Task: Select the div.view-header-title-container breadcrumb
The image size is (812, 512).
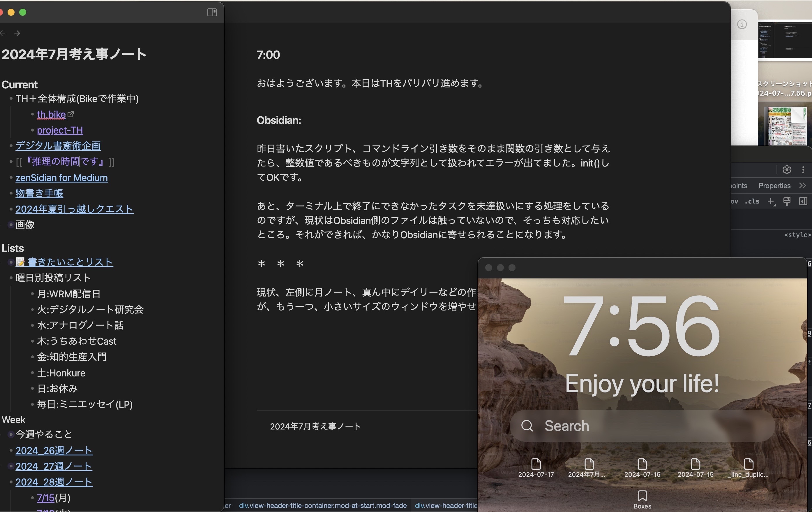Action: pos(322,506)
